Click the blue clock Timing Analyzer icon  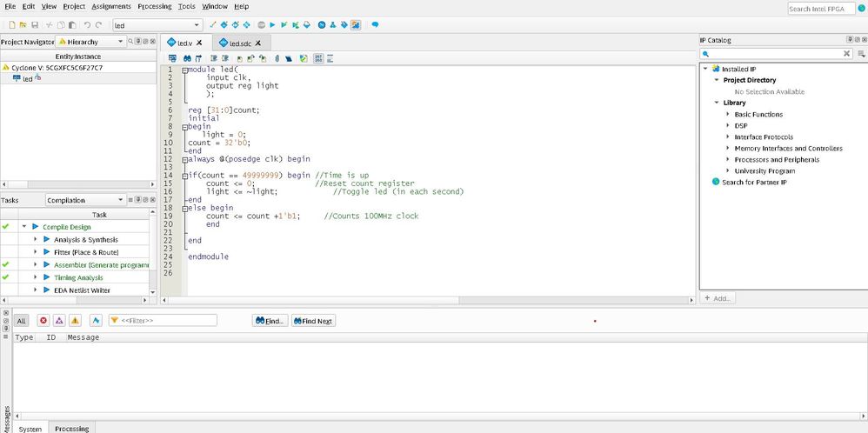pyautogui.click(x=322, y=25)
